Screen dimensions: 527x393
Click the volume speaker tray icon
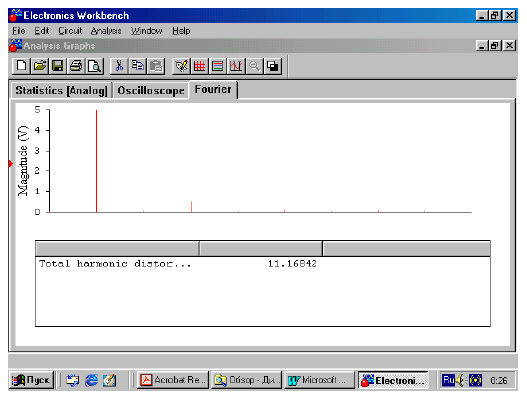460,380
